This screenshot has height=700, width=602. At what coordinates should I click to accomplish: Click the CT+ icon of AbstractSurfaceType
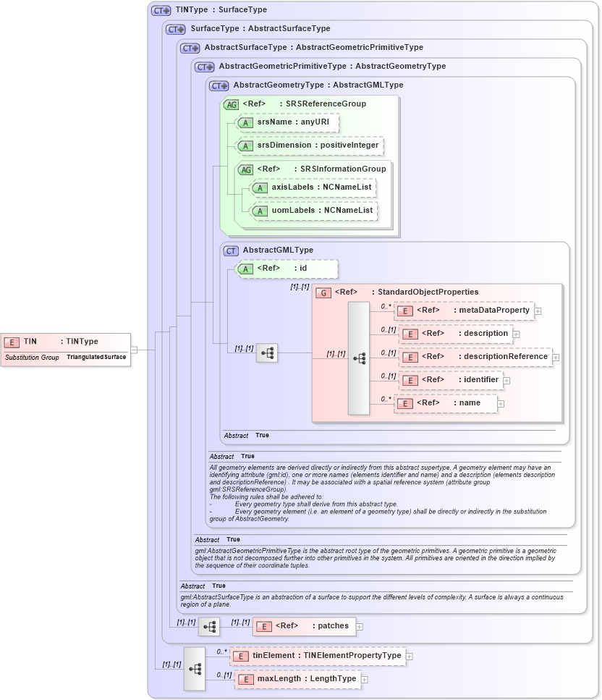pos(190,49)
